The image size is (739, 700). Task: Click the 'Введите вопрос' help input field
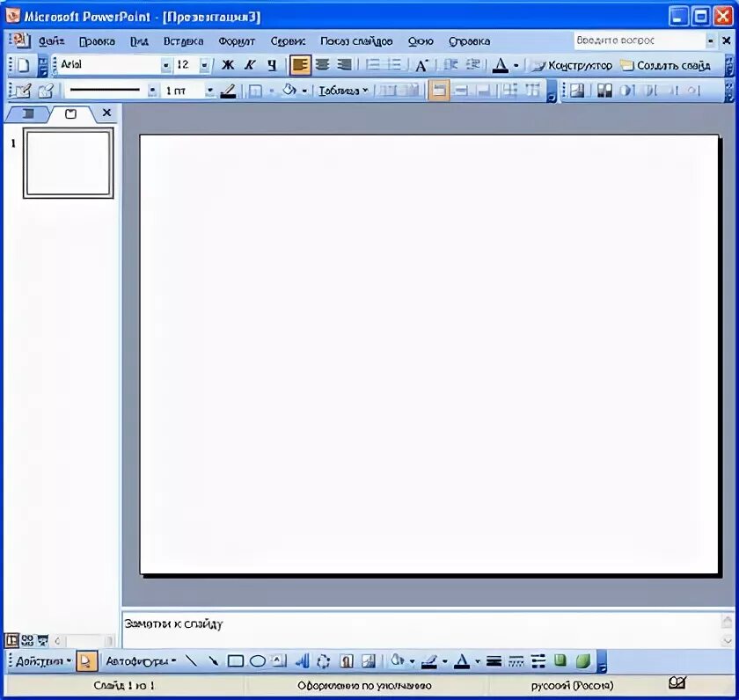pyautogui.click(x=639, y=41)
